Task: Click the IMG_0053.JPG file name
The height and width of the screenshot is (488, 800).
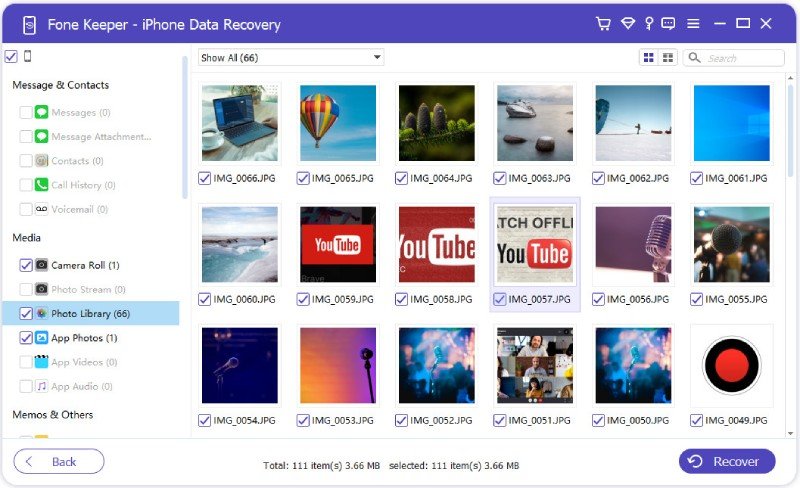Action: point(342,420)
